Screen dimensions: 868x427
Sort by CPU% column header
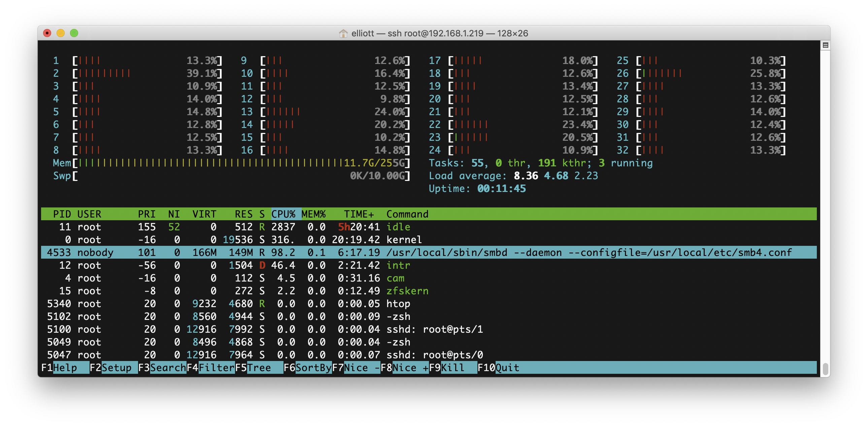click(283, 214)
